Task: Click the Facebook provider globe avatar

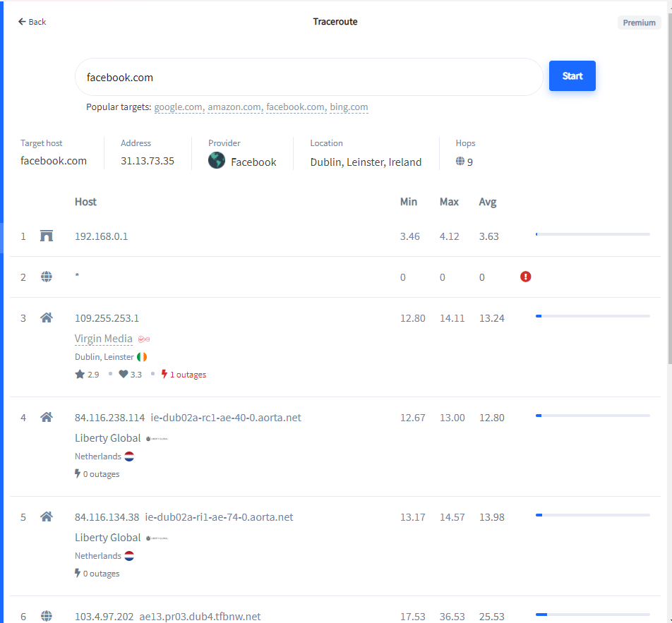Action: pos(217,161)
